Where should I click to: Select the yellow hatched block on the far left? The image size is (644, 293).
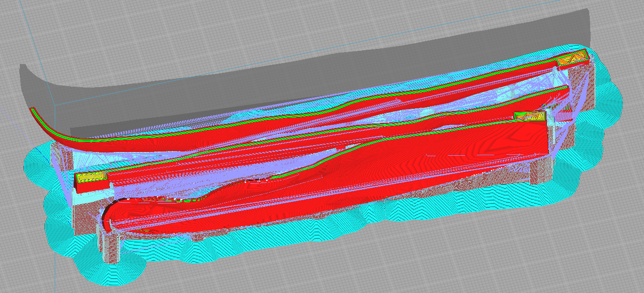[x=91, y=176]
